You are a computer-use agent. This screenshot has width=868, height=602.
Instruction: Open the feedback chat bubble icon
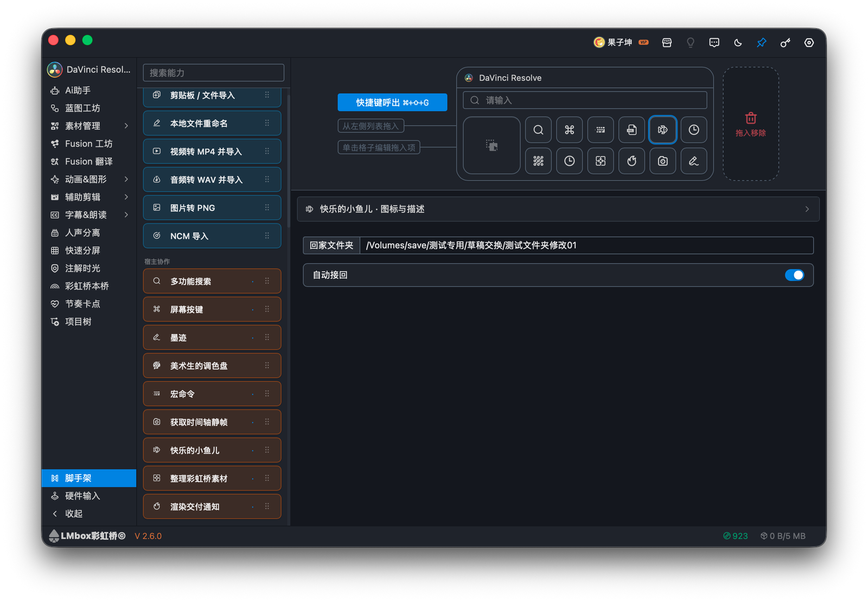[714, 42]
